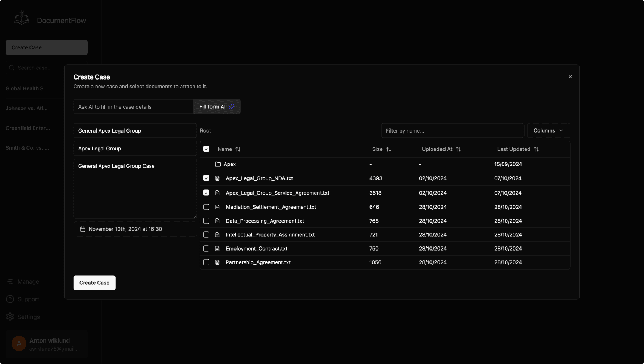The width and height of the screenshot is (644, 364).
Task: Open the Columns dropdown
Action: click(x=548, y=130)
